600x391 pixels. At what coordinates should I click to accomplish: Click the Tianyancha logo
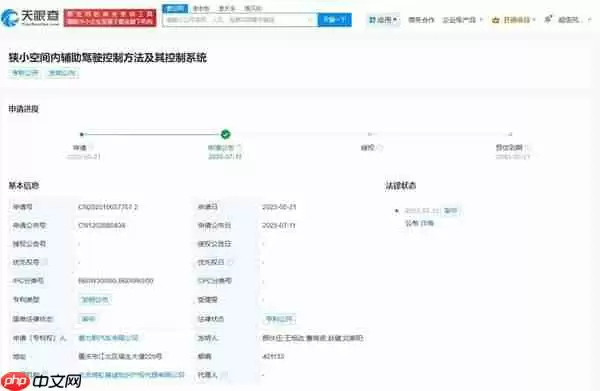(30, 17)
